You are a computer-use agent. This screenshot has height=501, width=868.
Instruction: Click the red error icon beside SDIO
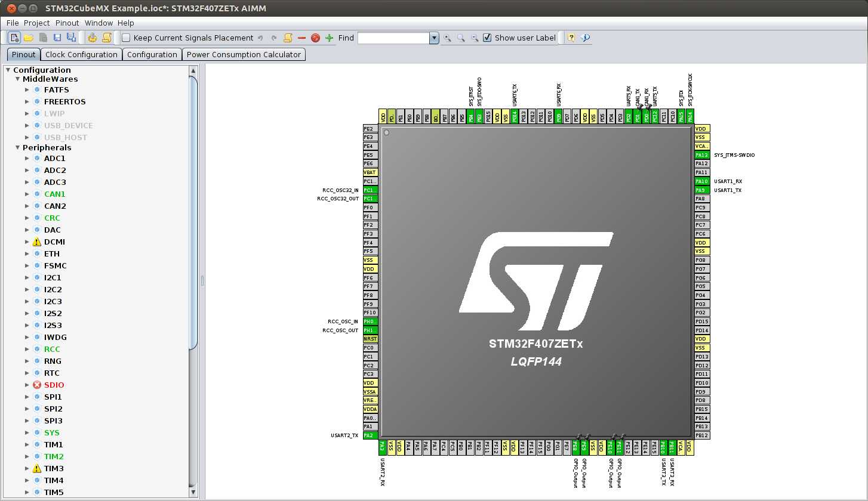pyautogui.click(x=37, y=385)
